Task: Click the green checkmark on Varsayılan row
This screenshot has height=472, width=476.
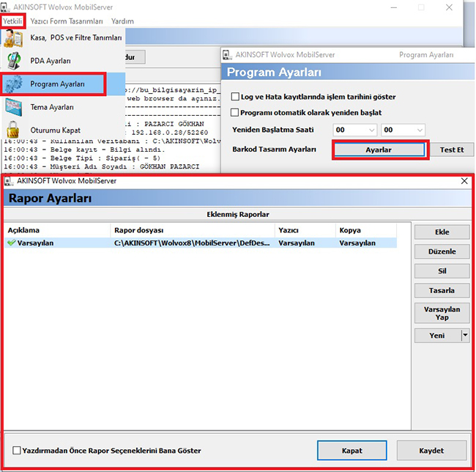Action: [x=12, y=243]
